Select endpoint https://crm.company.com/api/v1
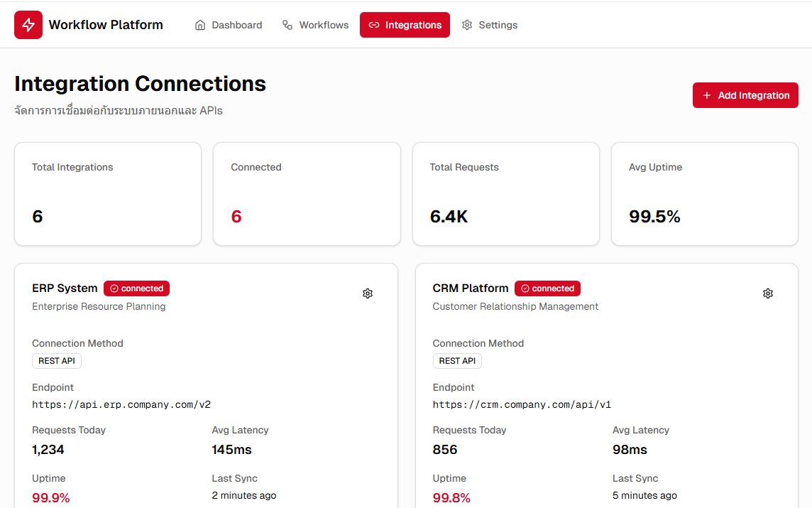The width and height of the screenshot is (812, 508). click(x=522, y=405)
